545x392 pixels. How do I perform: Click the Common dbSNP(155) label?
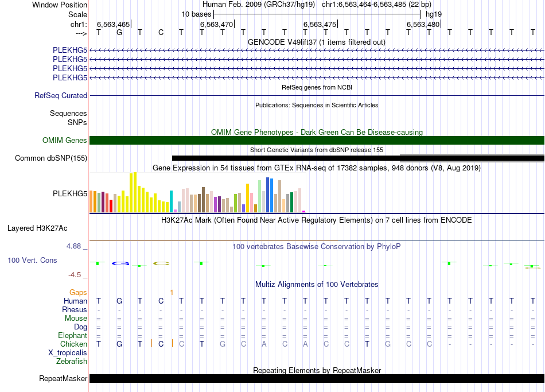(51, 158)
